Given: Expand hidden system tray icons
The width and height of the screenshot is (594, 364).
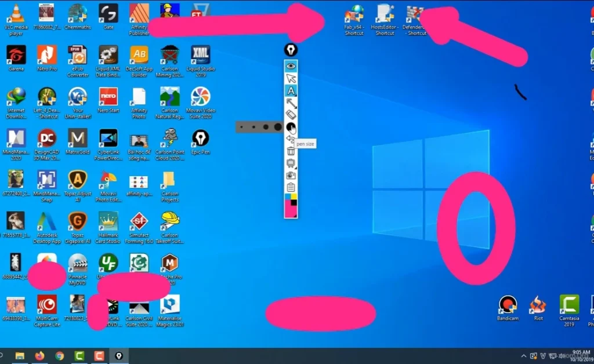Looking at the screenshot, I should (x=524, y=356).
